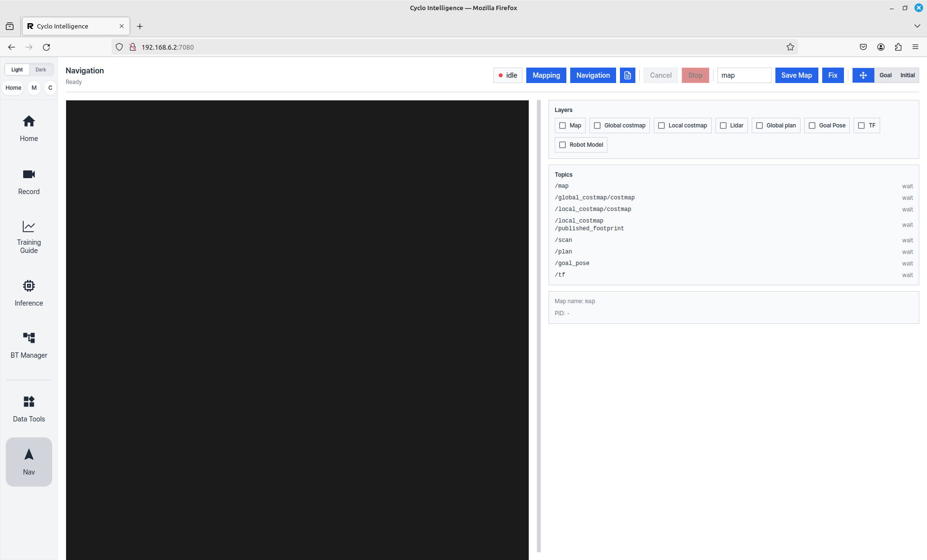The width and height of the screenshot is (927, 560).
Task: Select Goal pose mode
Action: click(x=885, y=75)
